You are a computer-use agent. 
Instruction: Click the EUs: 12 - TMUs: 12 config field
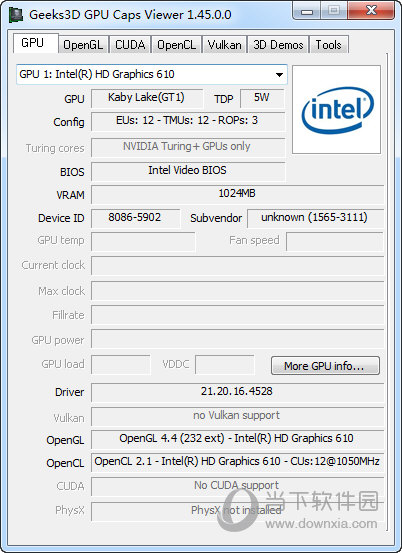click(x=188, y=122)
